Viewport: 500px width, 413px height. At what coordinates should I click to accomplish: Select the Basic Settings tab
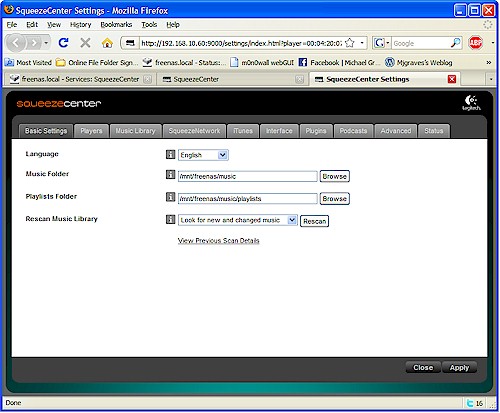pos(46,131)
